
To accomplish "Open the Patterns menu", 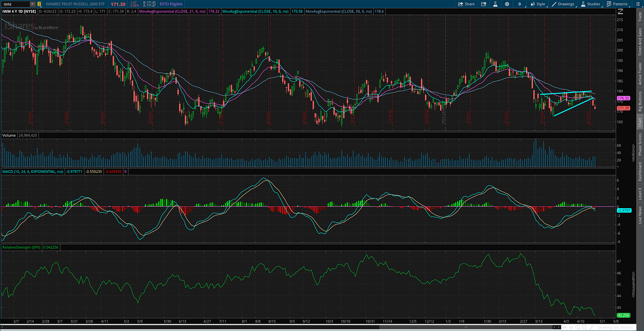I will pyautogui.click(x=617, y=4).
